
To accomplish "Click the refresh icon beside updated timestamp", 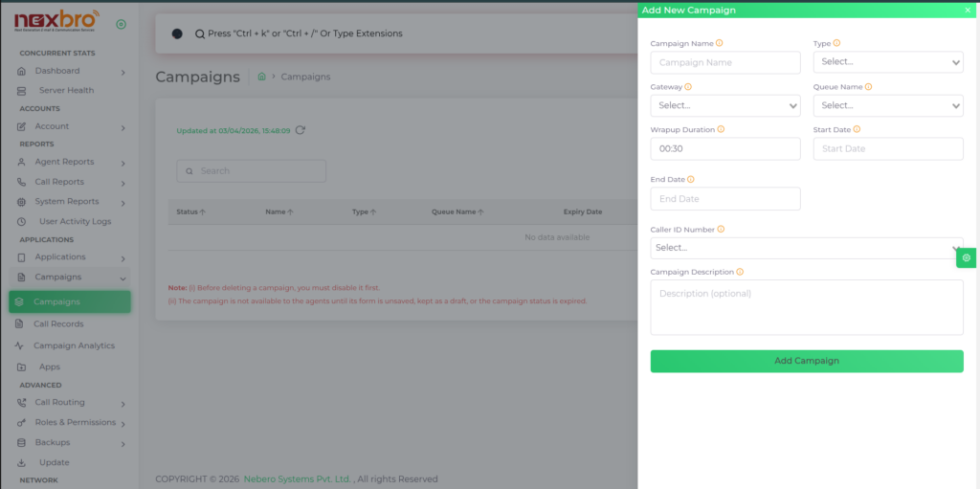I will (301, 130).
